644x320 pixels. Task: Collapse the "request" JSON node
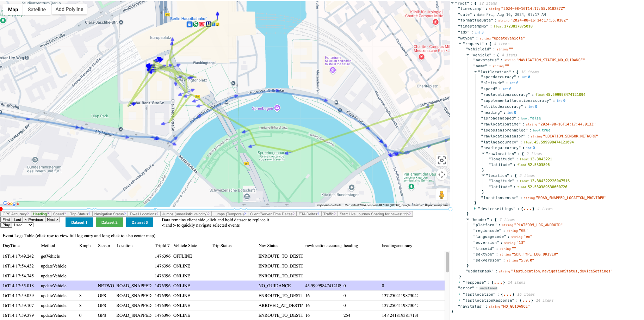pyautogui.click(x=460, y=44)
